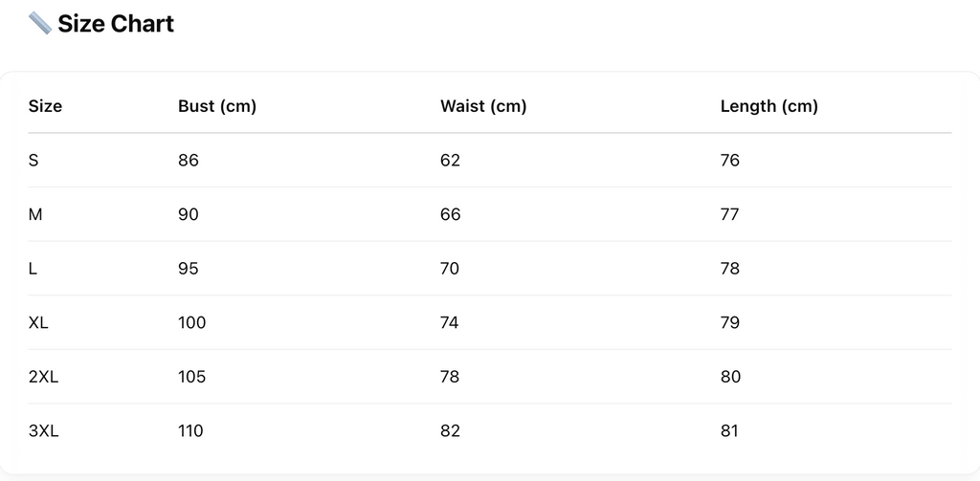Click the Bust (cm) column header

click(217, 106)
